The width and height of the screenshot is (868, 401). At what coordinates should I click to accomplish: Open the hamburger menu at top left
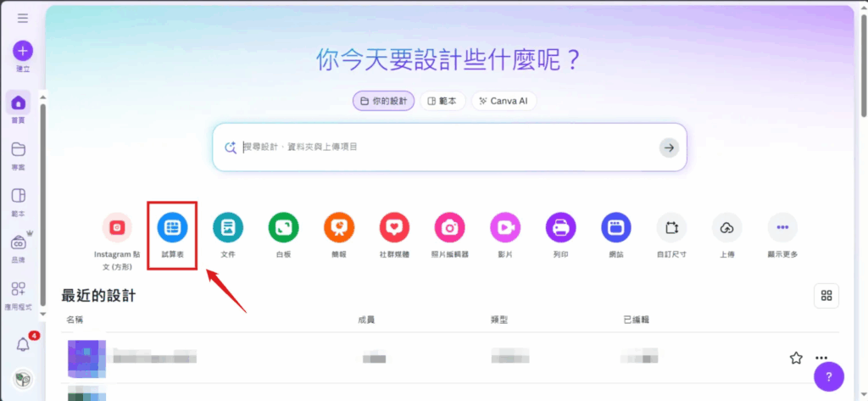[x=23, y=19]
